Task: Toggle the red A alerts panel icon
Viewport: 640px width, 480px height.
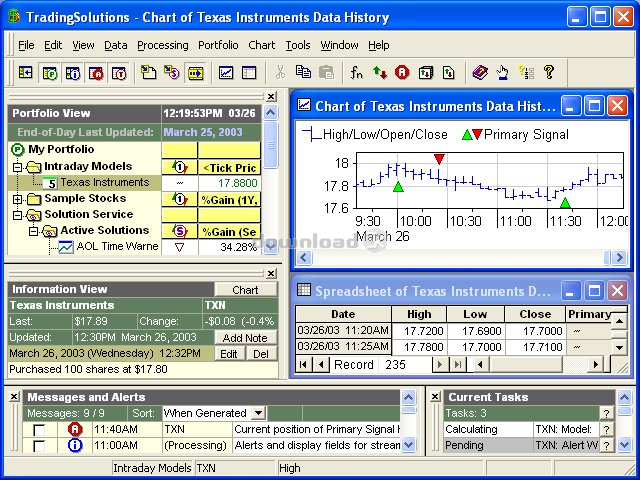Action: pyautogui.click(x=96, y=73)
